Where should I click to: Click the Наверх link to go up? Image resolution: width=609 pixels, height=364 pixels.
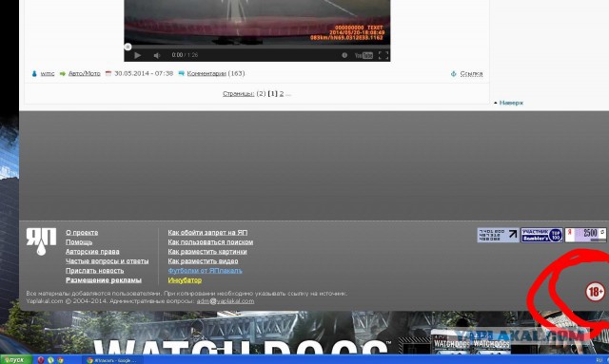[511, 103]
